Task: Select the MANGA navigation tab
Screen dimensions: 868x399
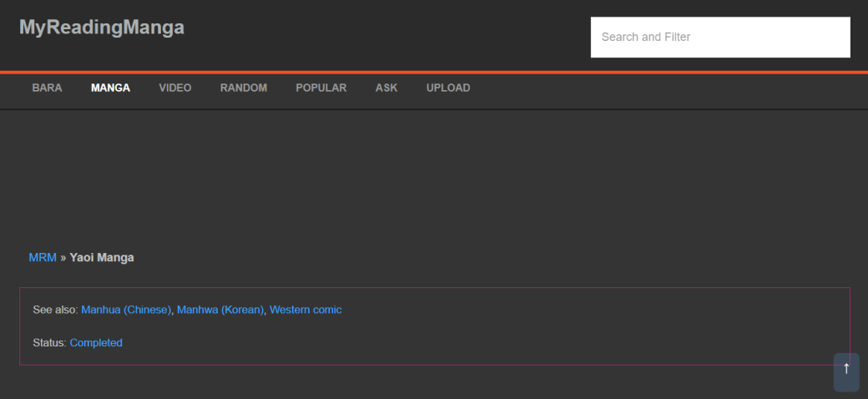Action: 110,88
